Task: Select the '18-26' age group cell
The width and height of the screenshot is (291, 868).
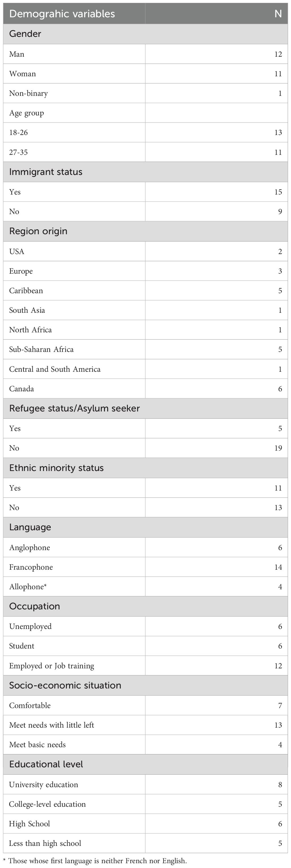Action: 18,132
